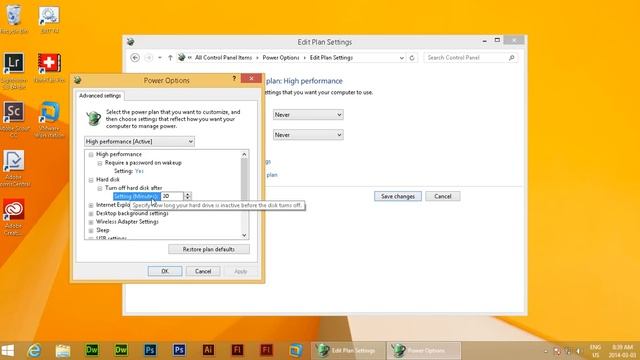Click the minutes value field showing 20
The width and height of the screenshot is (640, 360).
[172, 196]
